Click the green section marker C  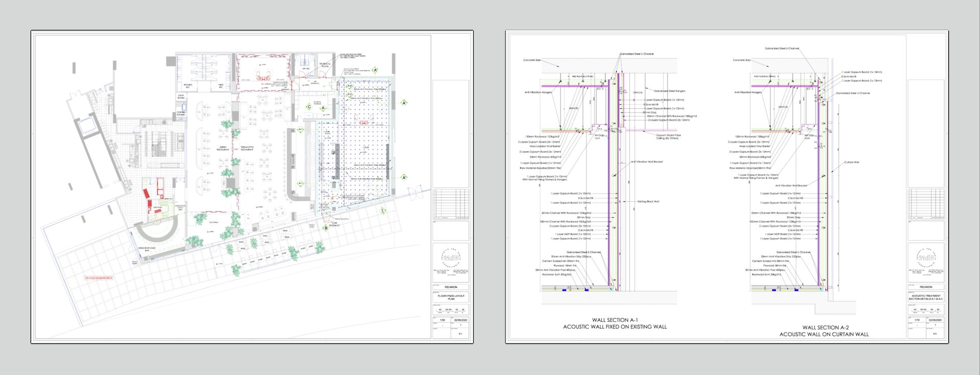point(309,107)
